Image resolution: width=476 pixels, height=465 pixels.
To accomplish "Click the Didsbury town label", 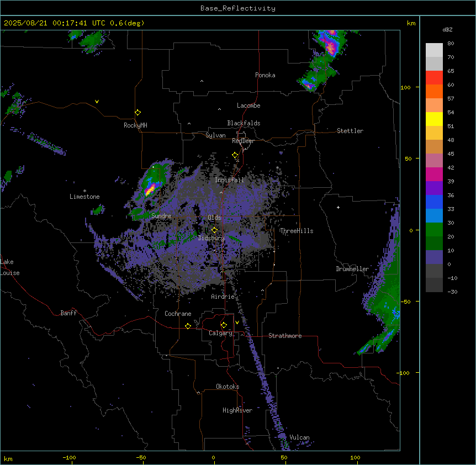I will coord(211,238).
